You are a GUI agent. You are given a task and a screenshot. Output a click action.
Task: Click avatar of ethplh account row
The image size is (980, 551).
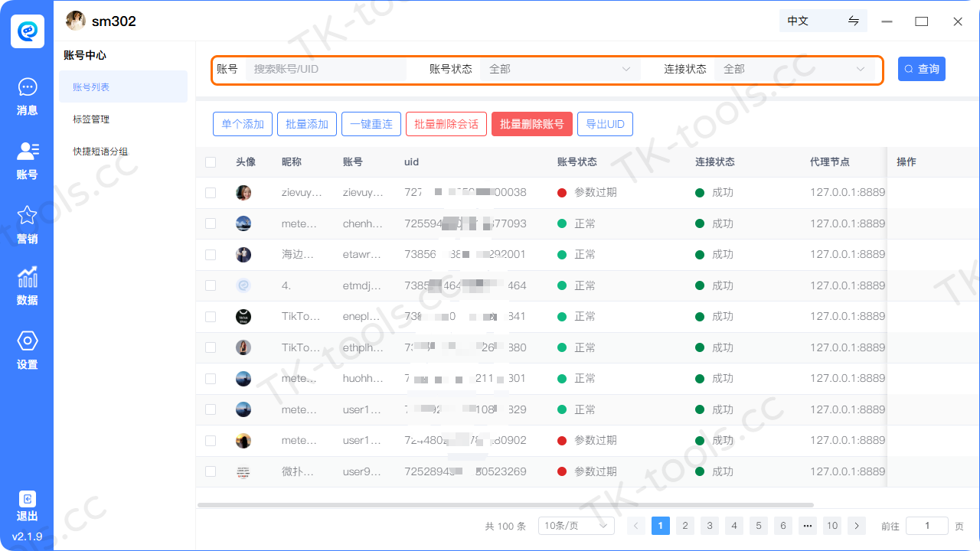243,347
